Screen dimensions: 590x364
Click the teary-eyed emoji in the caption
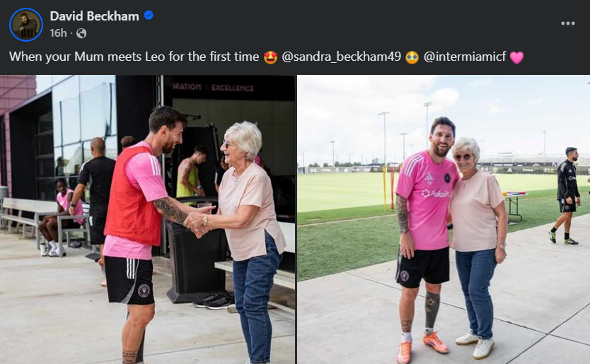(412, 57)
